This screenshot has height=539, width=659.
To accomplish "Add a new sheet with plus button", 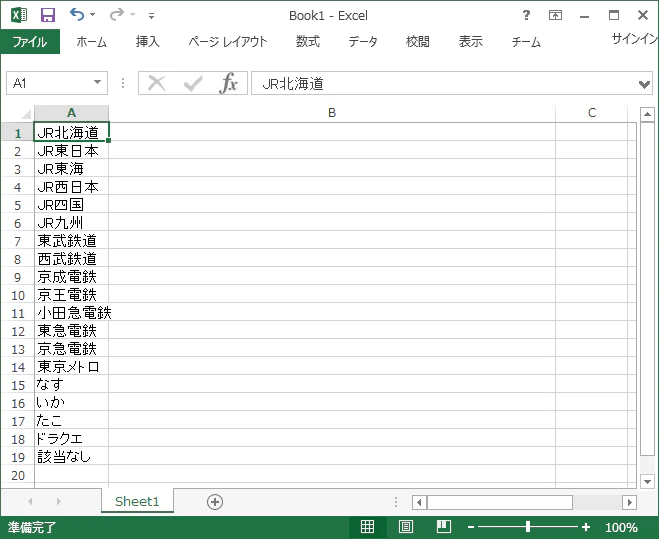I will [x=215, y=502].
